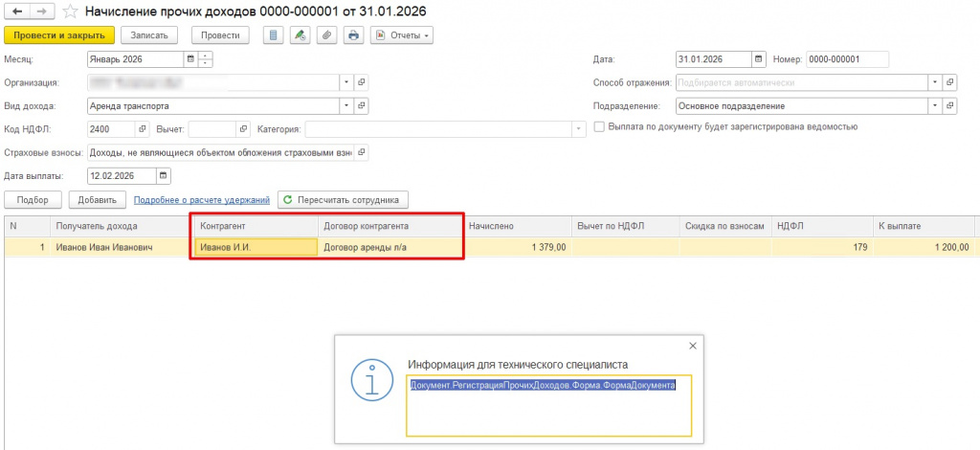Open Вид дохода item via its open icon
Screen dimensions: 980x450
pos(361,105)
